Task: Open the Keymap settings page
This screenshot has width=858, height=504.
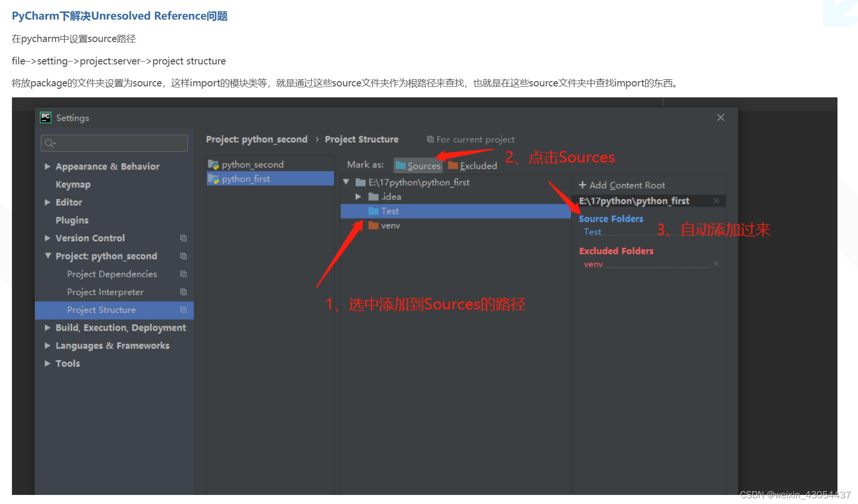Action: coord(73,184)
